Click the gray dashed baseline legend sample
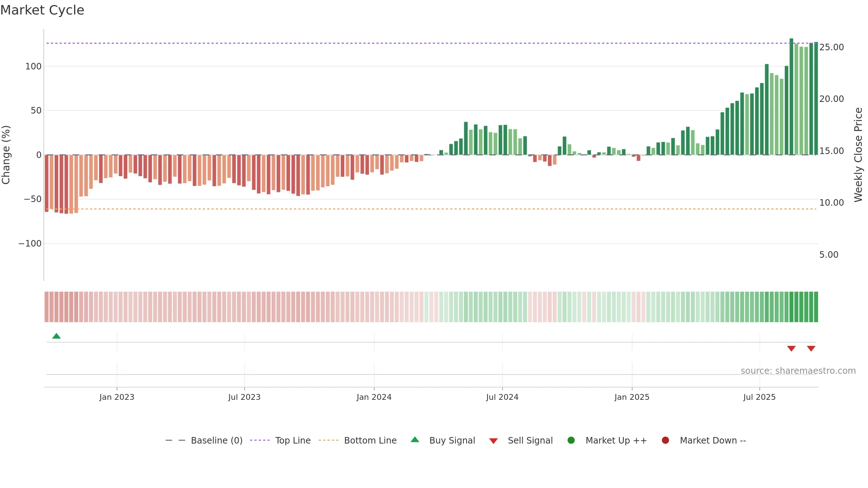The width and height of the screenshot is (868, 488). [x=175, y=440]
